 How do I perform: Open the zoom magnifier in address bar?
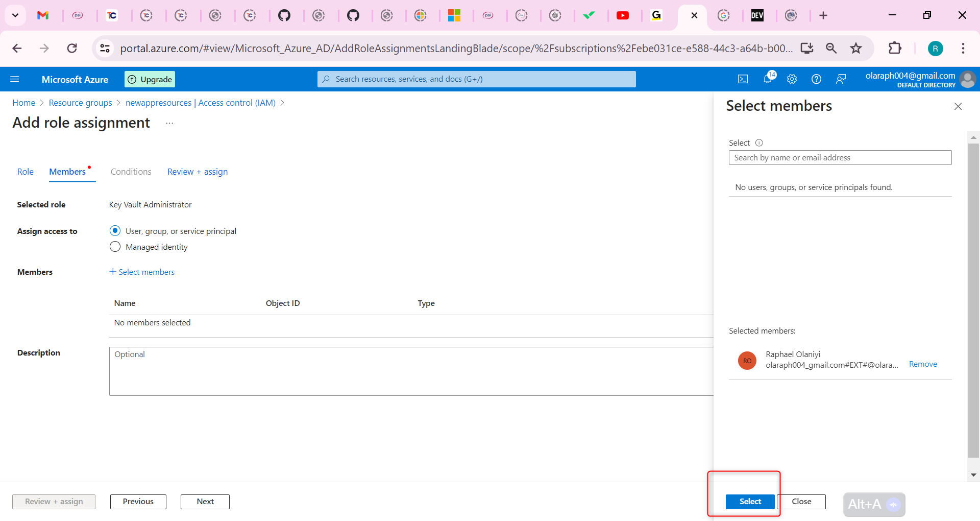pyautogui.click(x=831, y=49)
